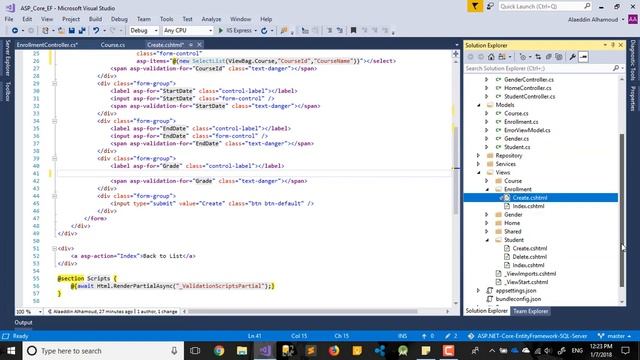Collapse the form-group div outlining box near StartDate

tap(54, 83)
